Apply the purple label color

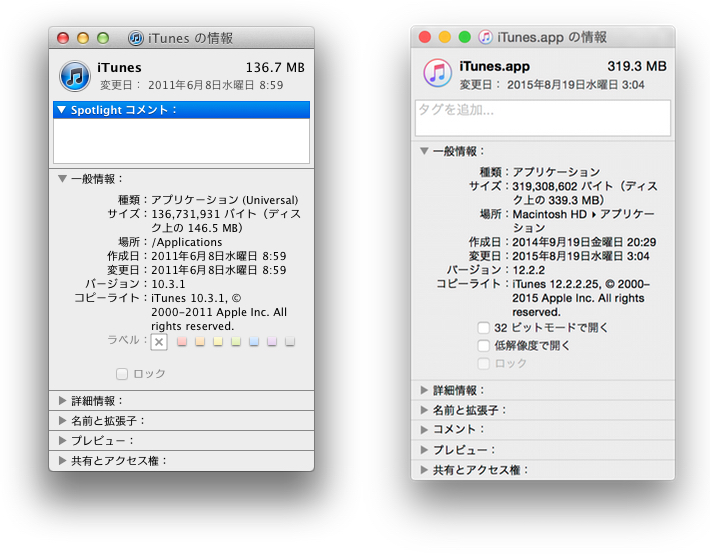[x=272, y=342]
